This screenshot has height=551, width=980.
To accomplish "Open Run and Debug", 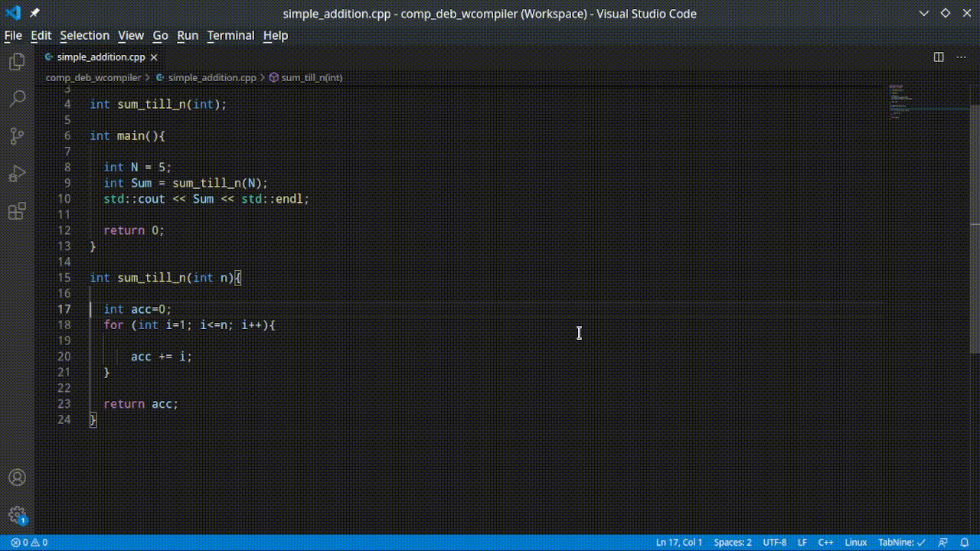I will [x=17, y=173].
